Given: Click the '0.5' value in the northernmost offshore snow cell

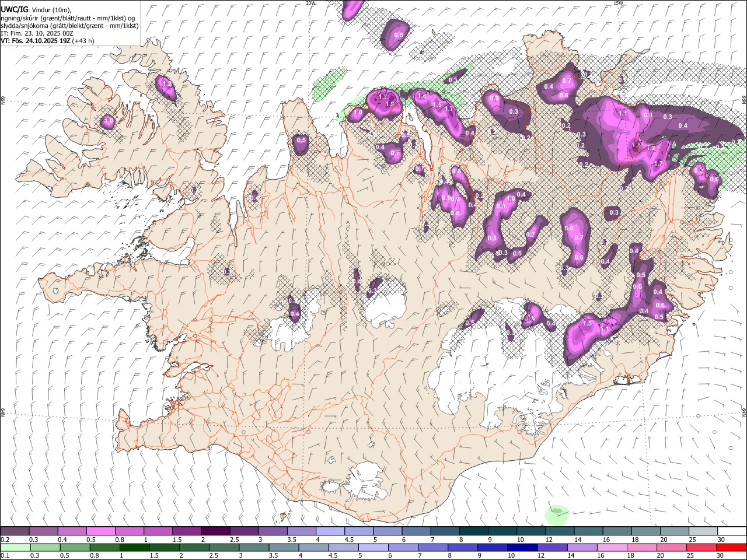Looking at the screenshot, I should pyautogui.click(x=399, y=35).
